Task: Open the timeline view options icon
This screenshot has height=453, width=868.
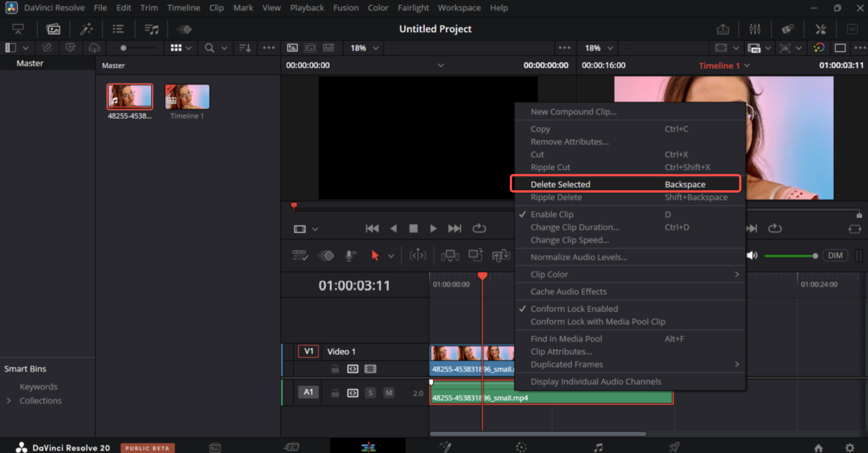Action: point(300,256)
